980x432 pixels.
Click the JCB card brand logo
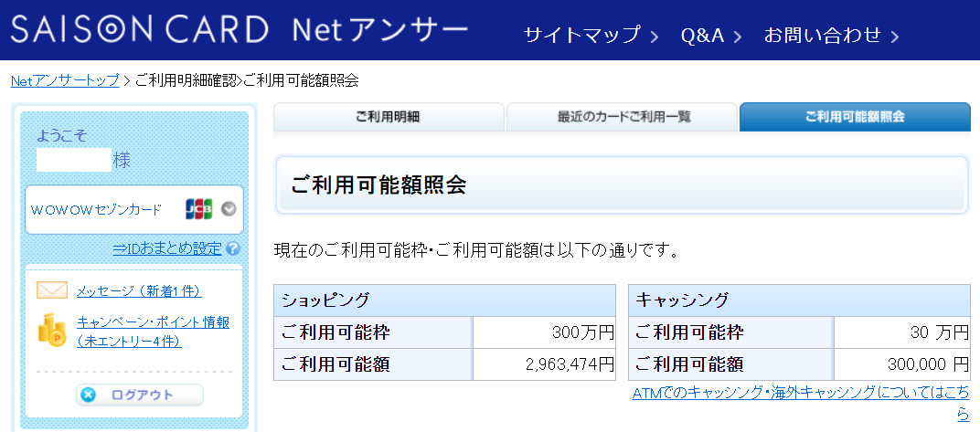pyautogui.click(x=198, y=208)
